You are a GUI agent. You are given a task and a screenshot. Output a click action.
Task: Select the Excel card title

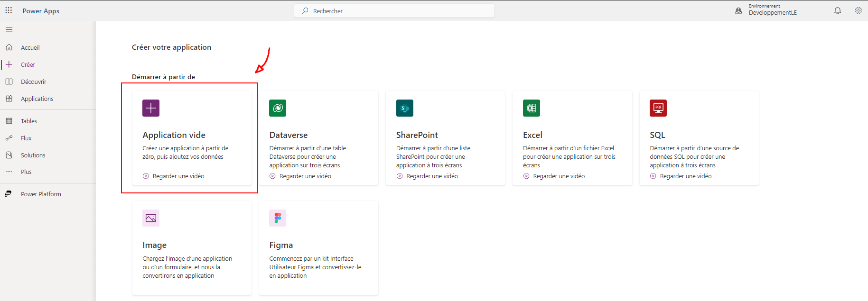pos(532,135)
